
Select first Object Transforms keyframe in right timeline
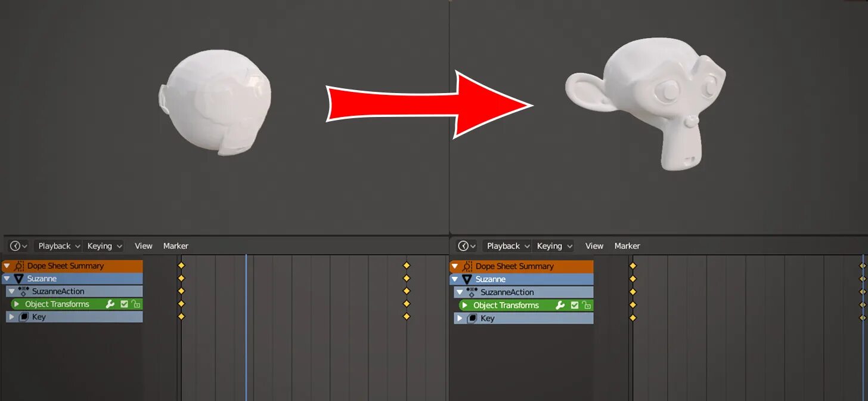633,305
